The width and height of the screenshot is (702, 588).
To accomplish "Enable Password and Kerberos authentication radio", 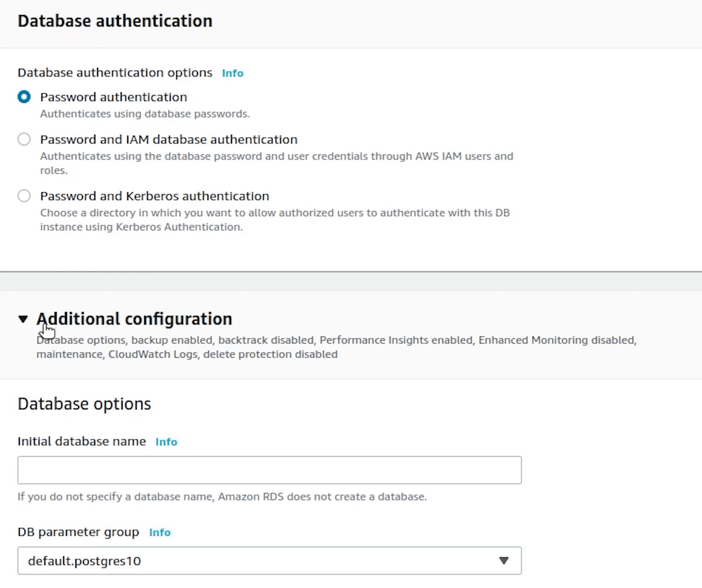I will tap(24, 196).
